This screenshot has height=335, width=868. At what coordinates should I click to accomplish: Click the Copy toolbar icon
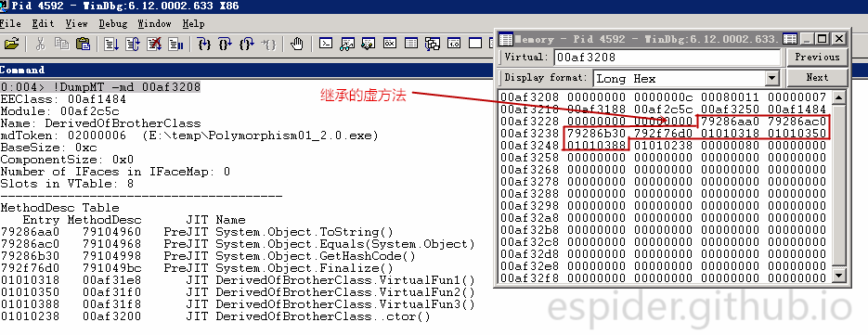click(x=61, y=44)
